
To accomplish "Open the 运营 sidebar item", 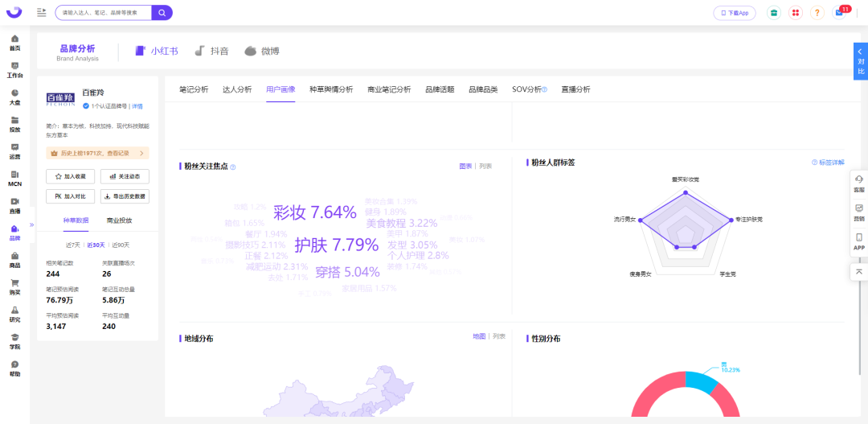I will coord(15,151).
